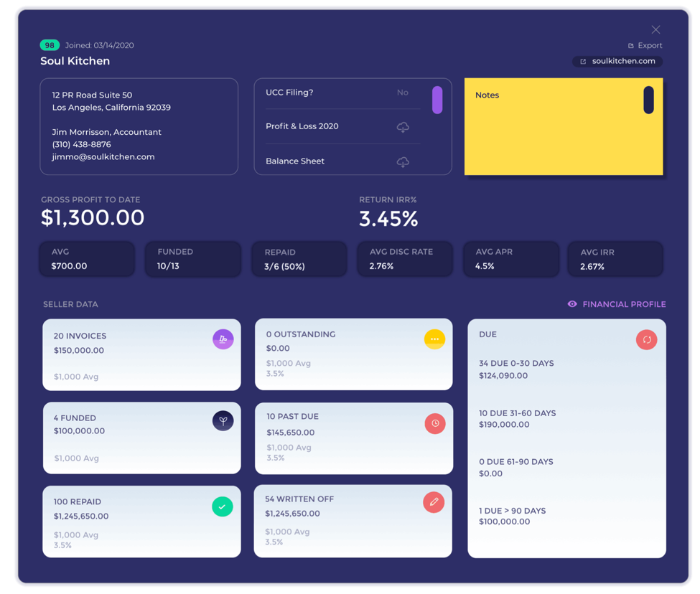Image resolution: width=700 pixels, height=594 pixels.
Task: Click the Export link
Action: click(645, 45)
